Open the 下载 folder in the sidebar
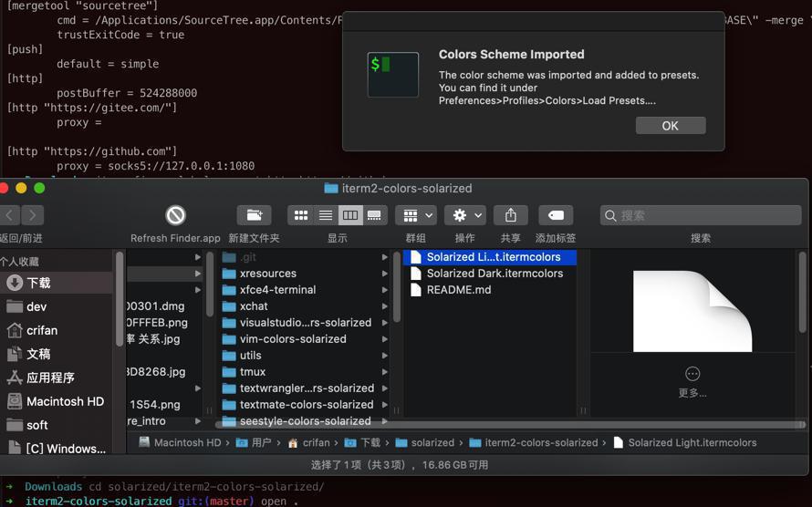The image size is (812, 507). coord(56,283)
